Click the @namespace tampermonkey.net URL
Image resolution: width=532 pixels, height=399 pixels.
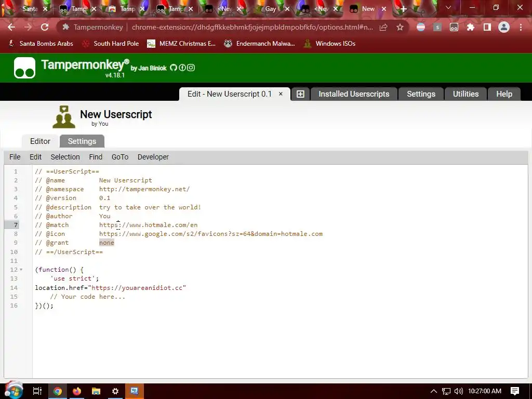pyautogui.click(x=144, y=189)
